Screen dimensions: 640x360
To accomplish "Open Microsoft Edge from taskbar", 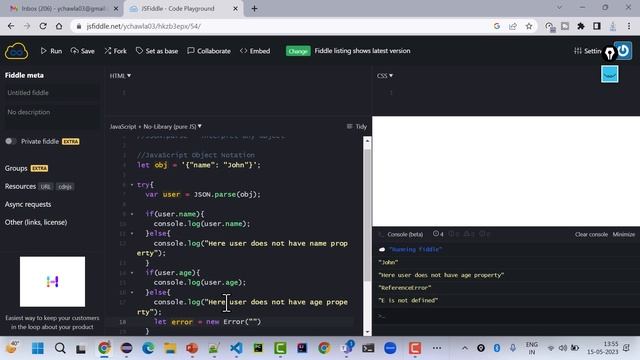I will pyautogui.click(x=148, y=348).
